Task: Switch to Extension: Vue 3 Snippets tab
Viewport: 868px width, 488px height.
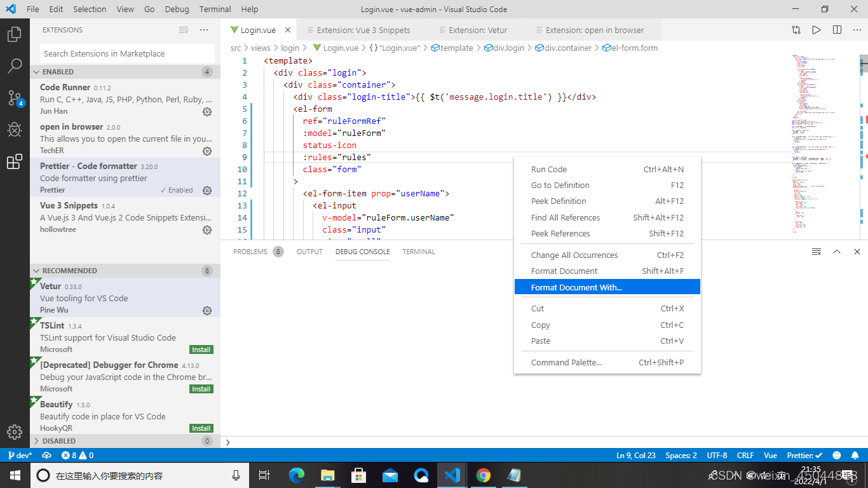Action: (x=363, y=30)
